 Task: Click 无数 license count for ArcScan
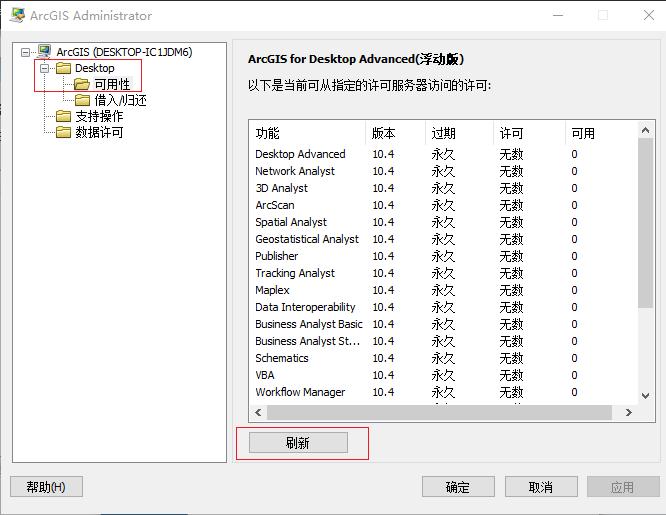click(511, 205)
